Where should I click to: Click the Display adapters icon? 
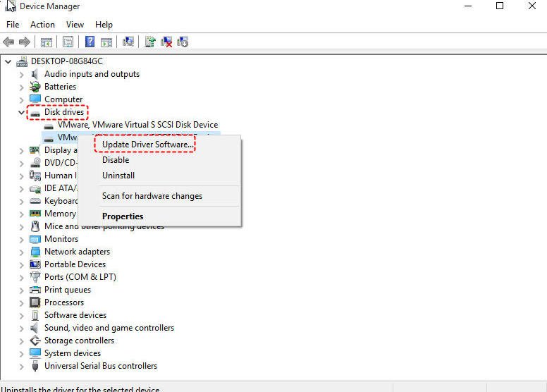point(35,150)
